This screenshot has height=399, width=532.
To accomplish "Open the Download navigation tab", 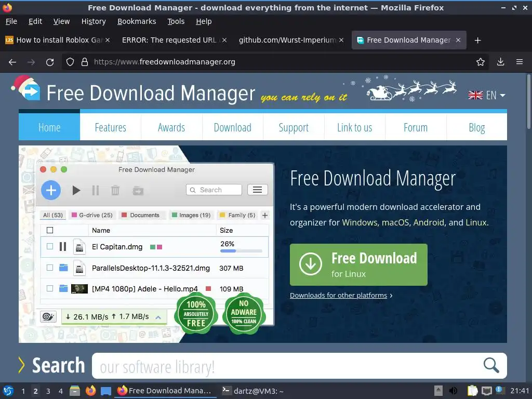I will coord(232,127).
